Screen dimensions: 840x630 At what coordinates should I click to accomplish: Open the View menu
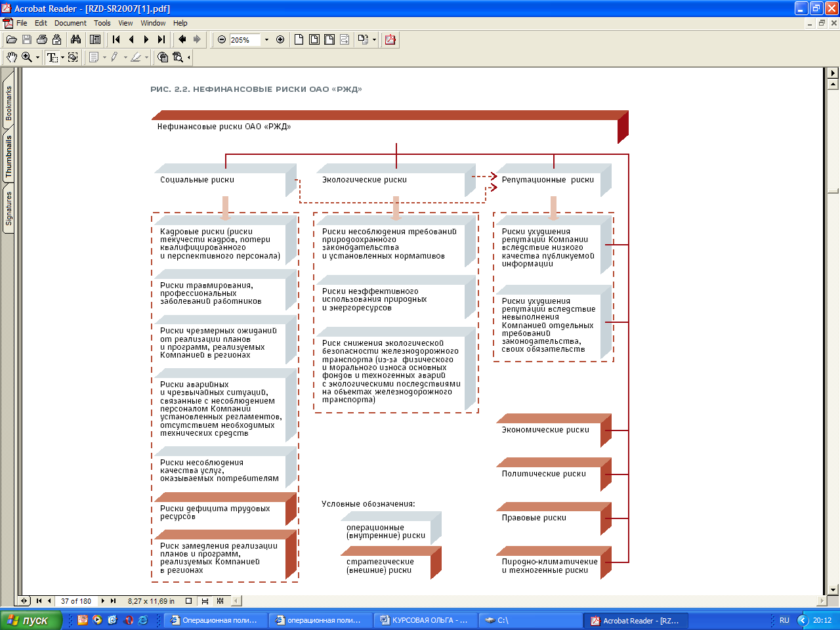(x=125, y=23)
